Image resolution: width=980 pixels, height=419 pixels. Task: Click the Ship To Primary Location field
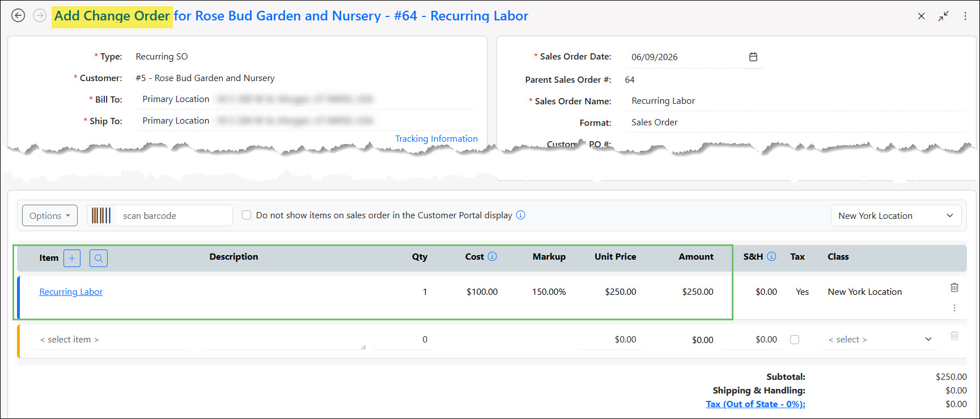pyautogui.click(x=307, y=121)
